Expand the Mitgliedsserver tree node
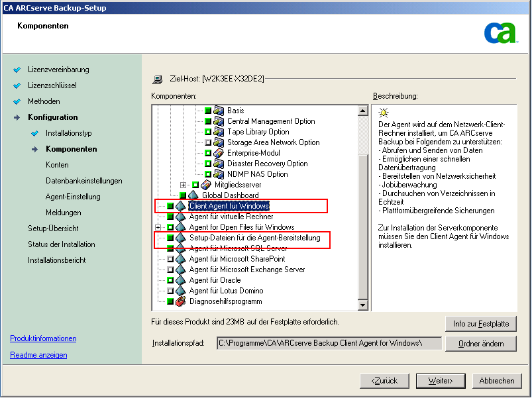Viewport: 532px width, 400px height. tap(184, 185)
